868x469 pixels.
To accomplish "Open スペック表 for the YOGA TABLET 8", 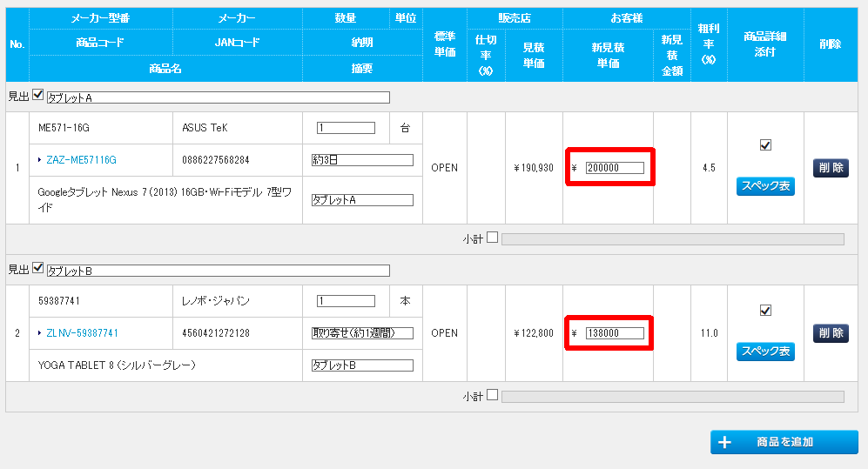I will (x=765, y=352).
